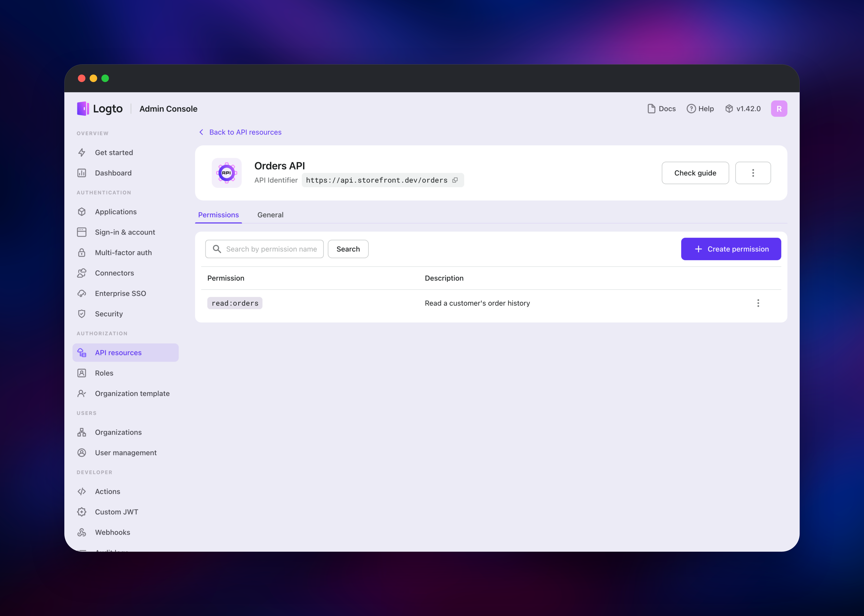Screen dimensions: 864x616
Task: Click the API resources sidebar icon
Action: pos(82,353)
